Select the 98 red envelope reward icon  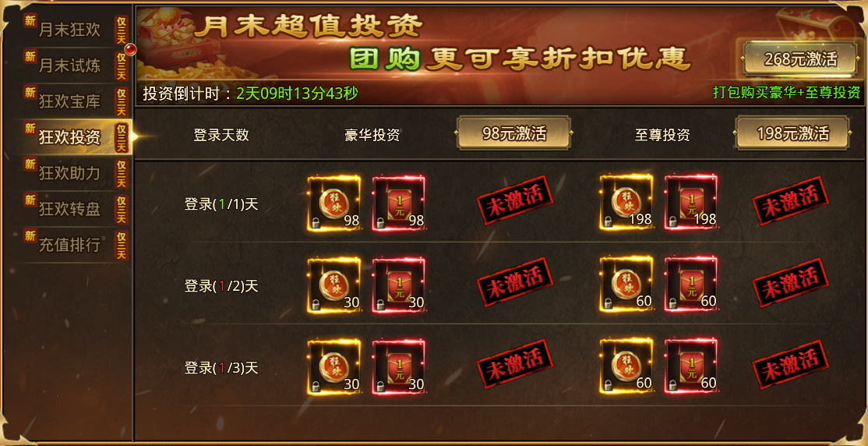399,204
